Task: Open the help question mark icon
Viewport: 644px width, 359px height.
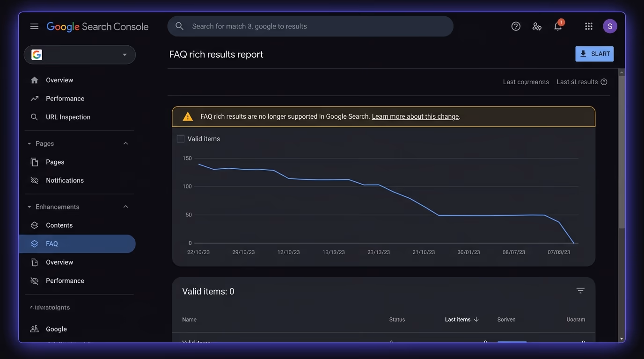Action: click(516, 26)
